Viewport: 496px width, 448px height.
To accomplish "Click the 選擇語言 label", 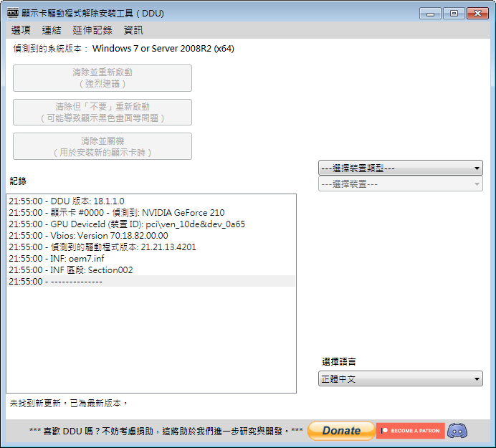I will click(339, 361).
